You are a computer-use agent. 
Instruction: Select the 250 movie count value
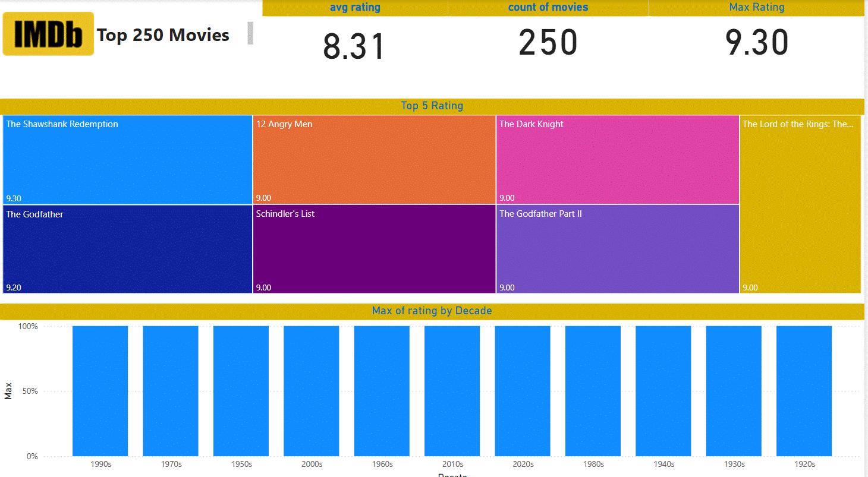point(548,43)
